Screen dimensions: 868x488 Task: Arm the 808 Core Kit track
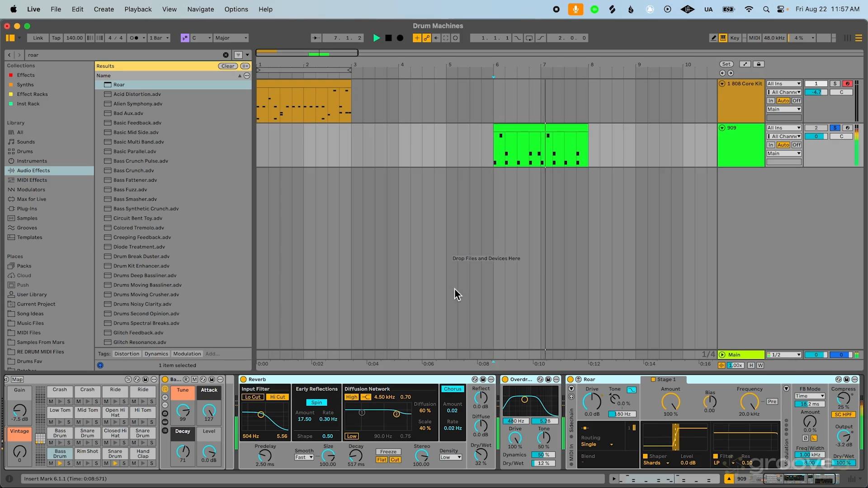pos(848,84)
